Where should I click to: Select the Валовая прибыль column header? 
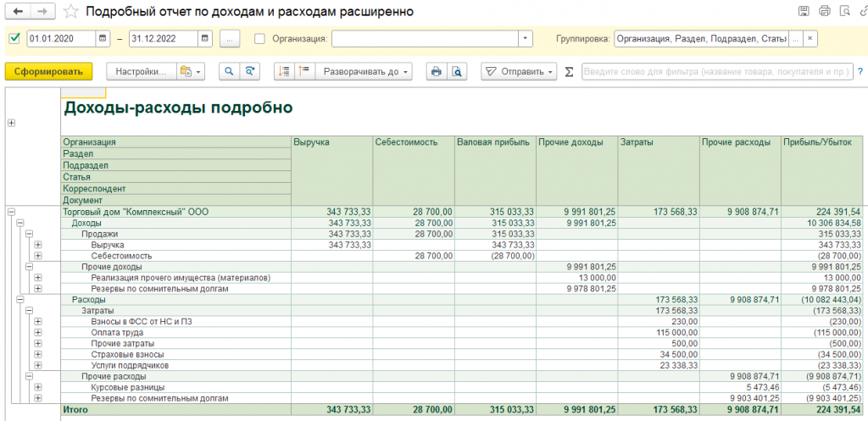pyautogui.click(x=495, y=171)
